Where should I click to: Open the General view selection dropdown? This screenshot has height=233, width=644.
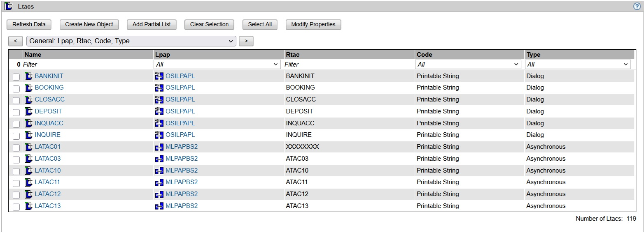pos(131,41)
